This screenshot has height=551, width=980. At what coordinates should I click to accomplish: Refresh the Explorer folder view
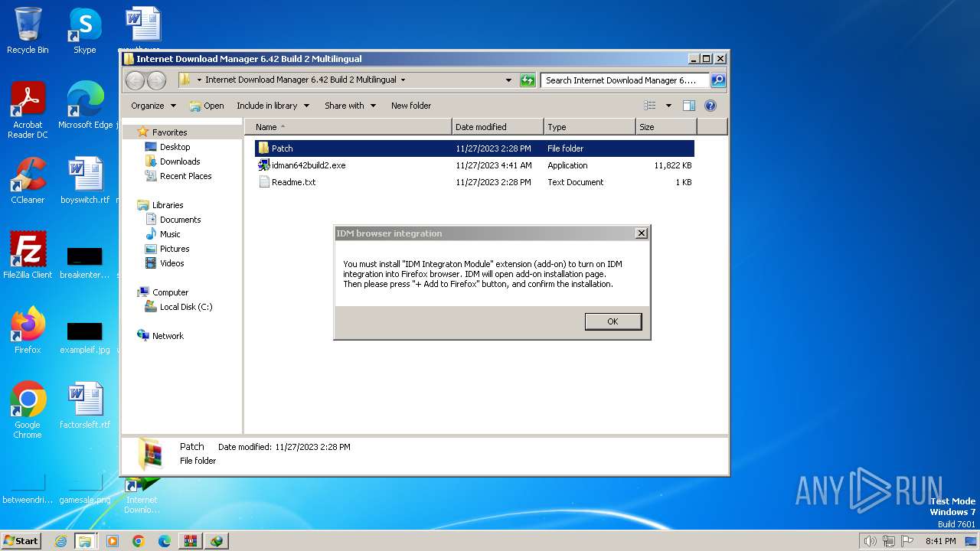tap(528, 80)
